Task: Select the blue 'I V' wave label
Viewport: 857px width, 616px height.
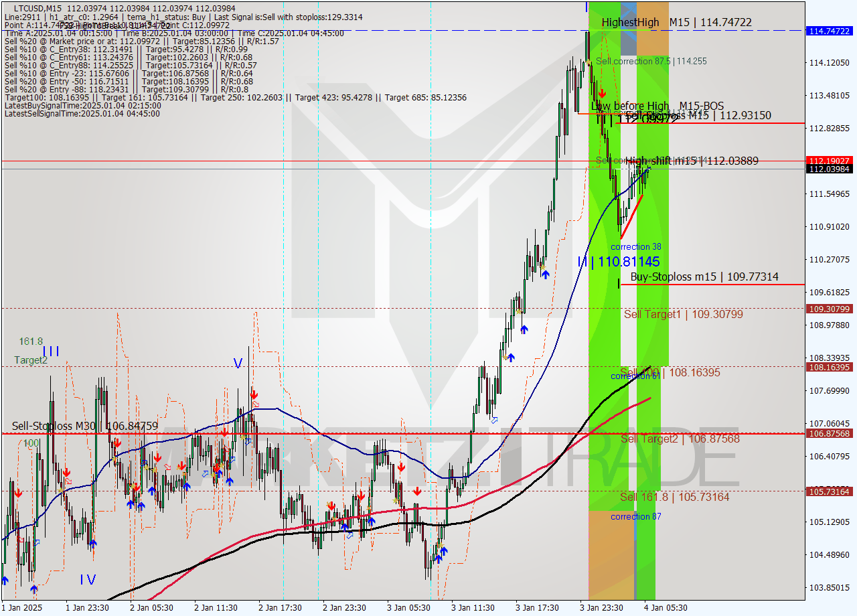Action: pyautogui.click(x=88, y=579)
